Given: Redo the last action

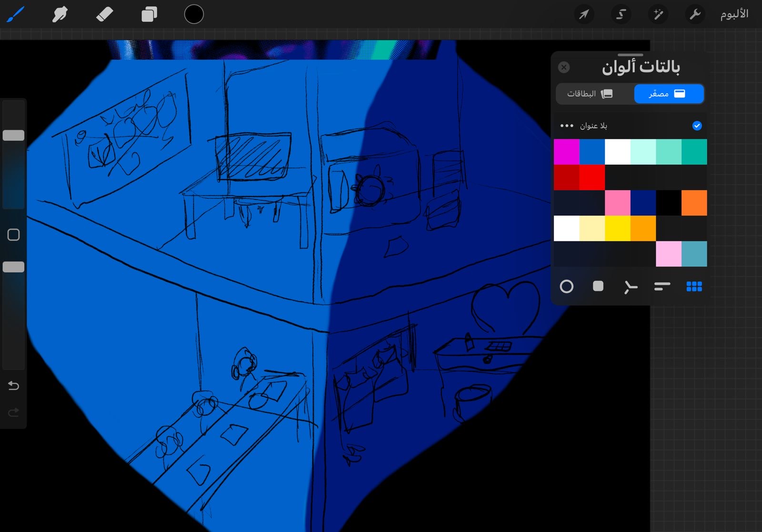Looking at the screenshot, I should tap(13, 412).
